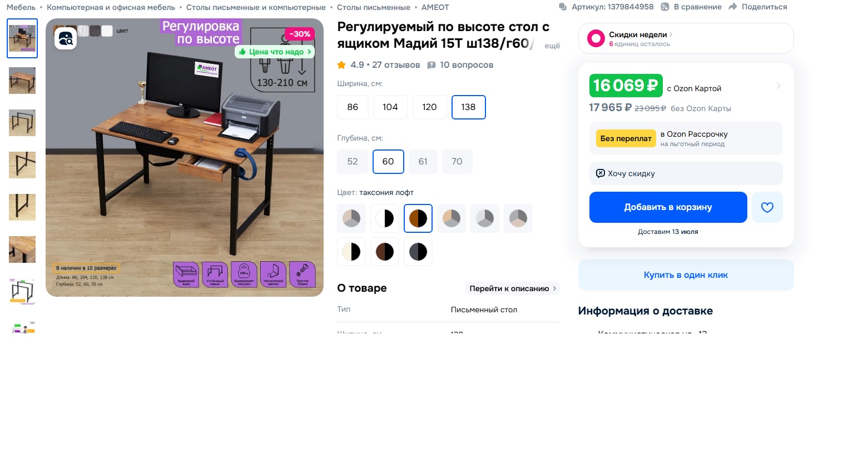The image size is (868, 454).
Task: Click the questions speech bubble icon
Action: tap(431, 65)
